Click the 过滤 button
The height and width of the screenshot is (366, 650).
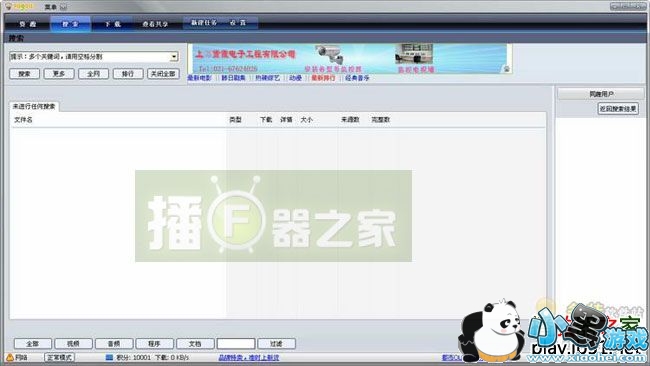[x=276, y=344]
